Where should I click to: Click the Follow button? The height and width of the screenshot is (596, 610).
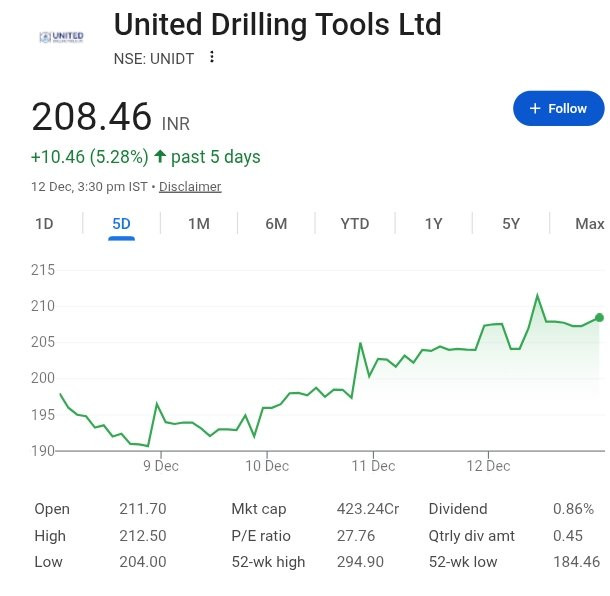point(559,109)
